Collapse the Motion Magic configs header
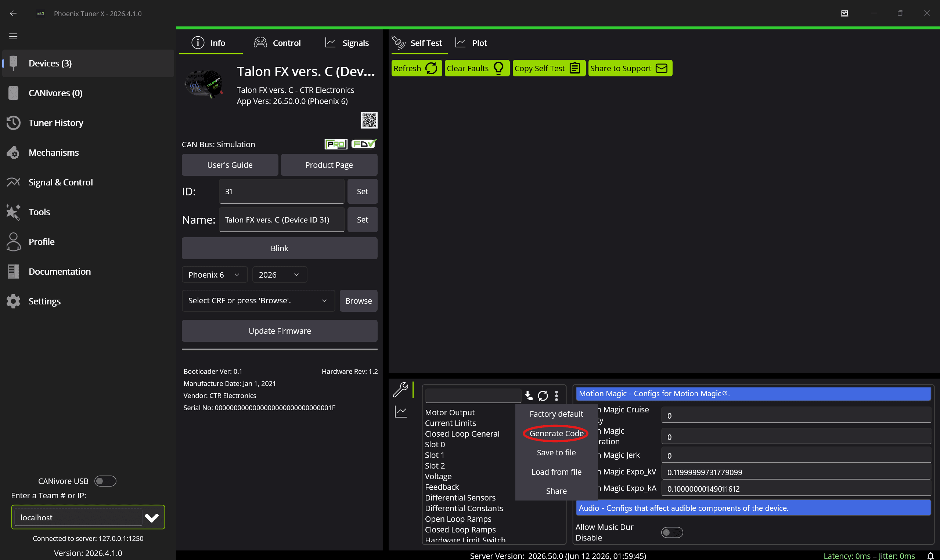Image resolution: width=940 pixels, height=560 pixels. [753, 393]
